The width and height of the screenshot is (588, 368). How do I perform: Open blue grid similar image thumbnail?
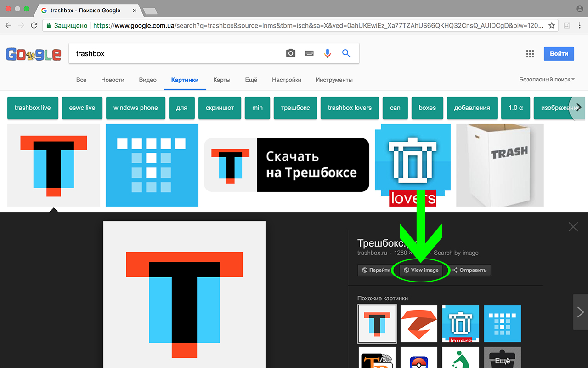click(503, 324)
